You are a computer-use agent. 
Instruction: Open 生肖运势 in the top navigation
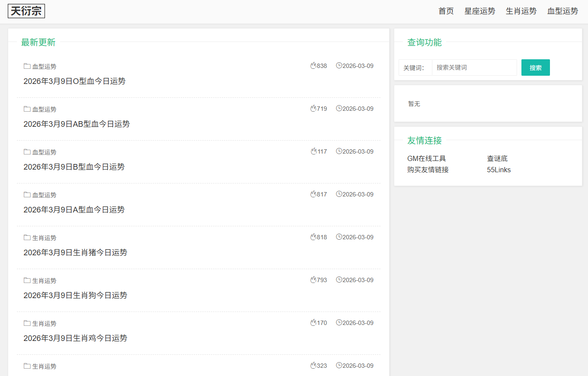click(x=521, y=11)
